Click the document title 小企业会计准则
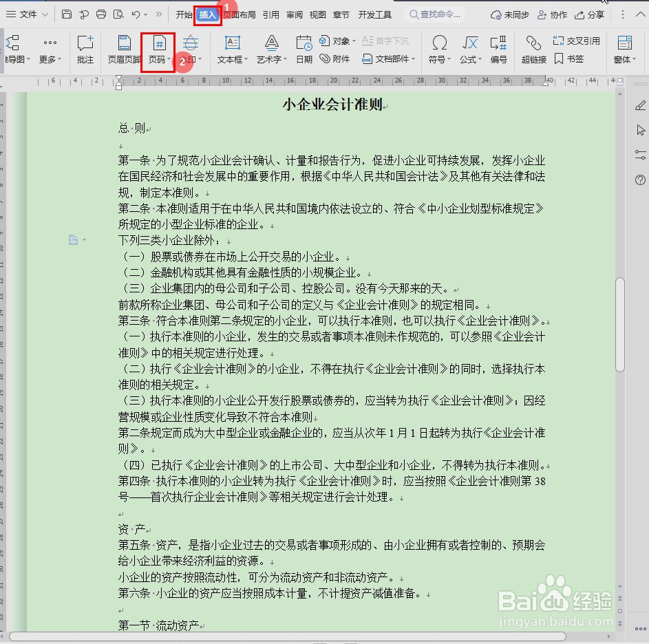649x644 pixels. click(332, 105)
